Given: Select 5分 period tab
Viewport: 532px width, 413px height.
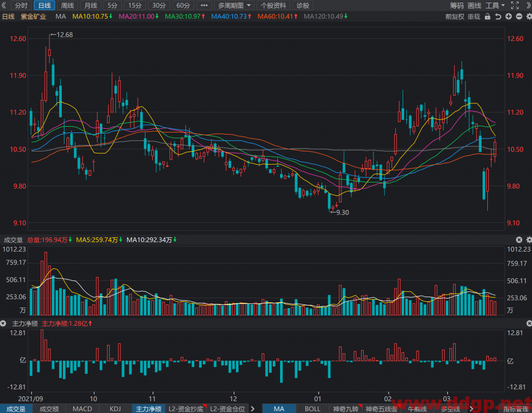Looking at the screenshot, I should (x=112, y=5).
